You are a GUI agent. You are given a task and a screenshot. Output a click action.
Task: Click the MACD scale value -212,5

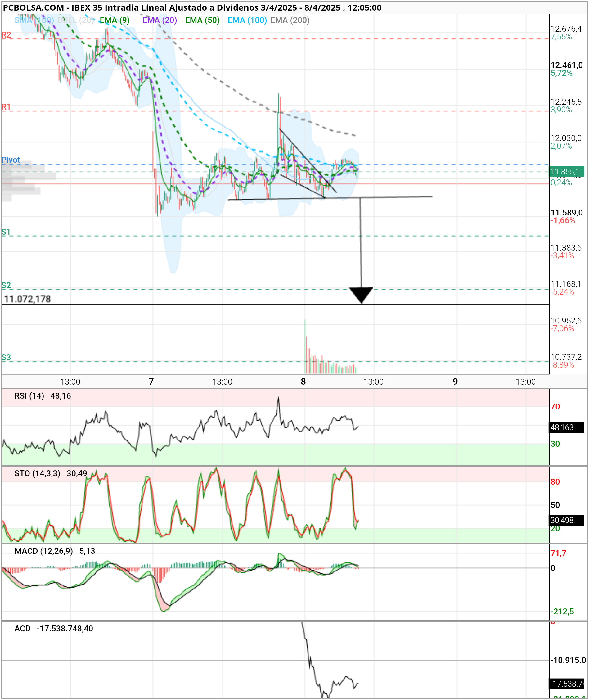tap(562, 612)
